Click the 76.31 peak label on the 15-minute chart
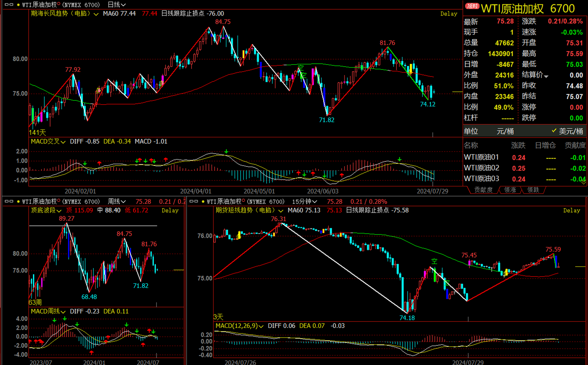 pyautogui.click(x=278, y=219)
